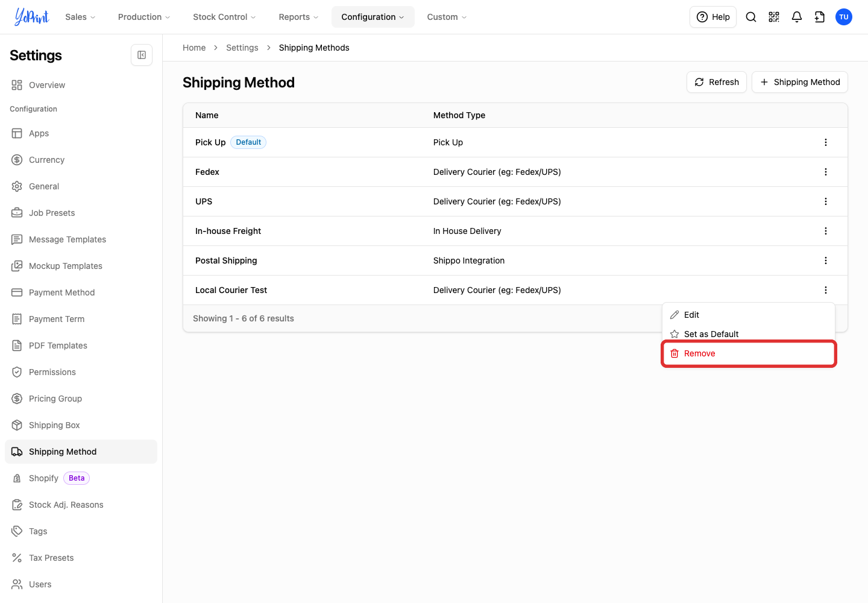Add a new Shipping Method
The width and height of the screenshot is (868, 603).
point(800,82)
